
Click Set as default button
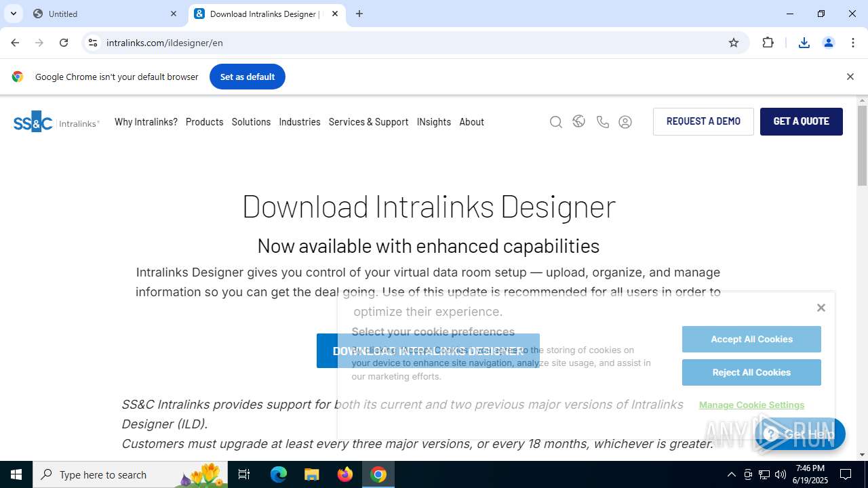click(248, 77)
